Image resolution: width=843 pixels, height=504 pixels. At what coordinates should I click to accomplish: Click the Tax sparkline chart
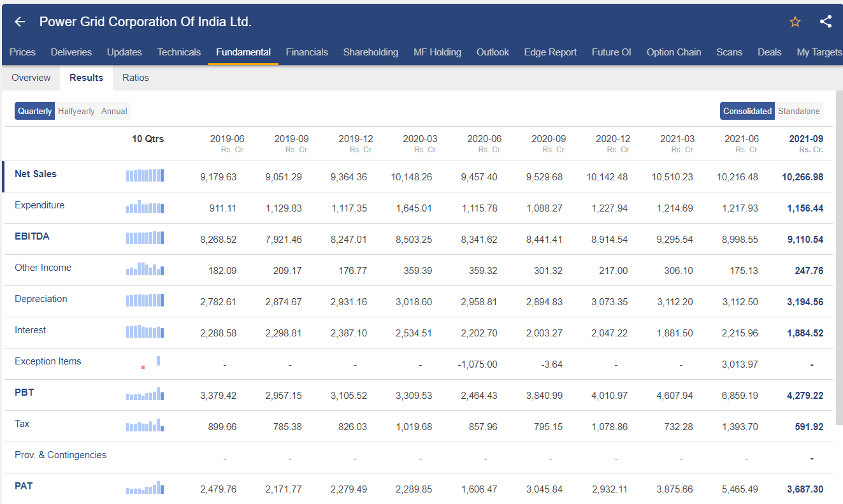(x=145, y=425)
